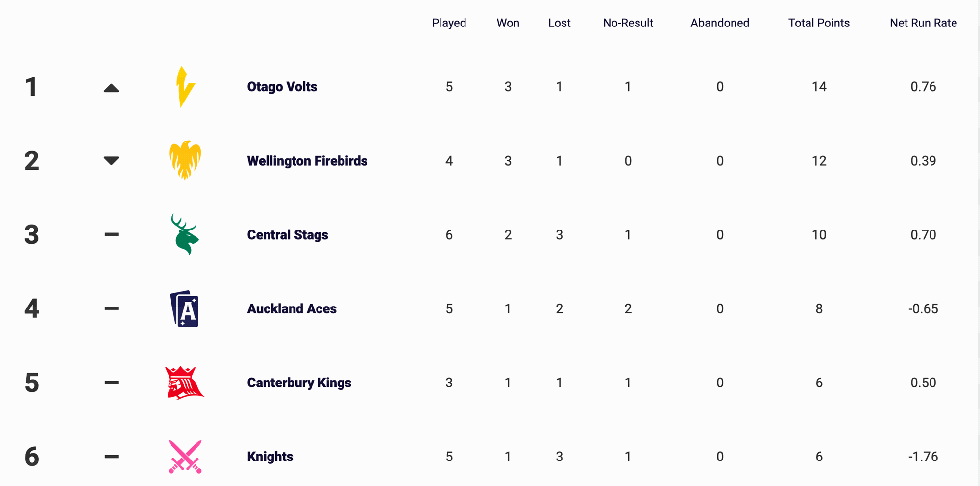980x486 pixels.
Task: Click the Knights total points value 6
Action: [x=819, y=457]
